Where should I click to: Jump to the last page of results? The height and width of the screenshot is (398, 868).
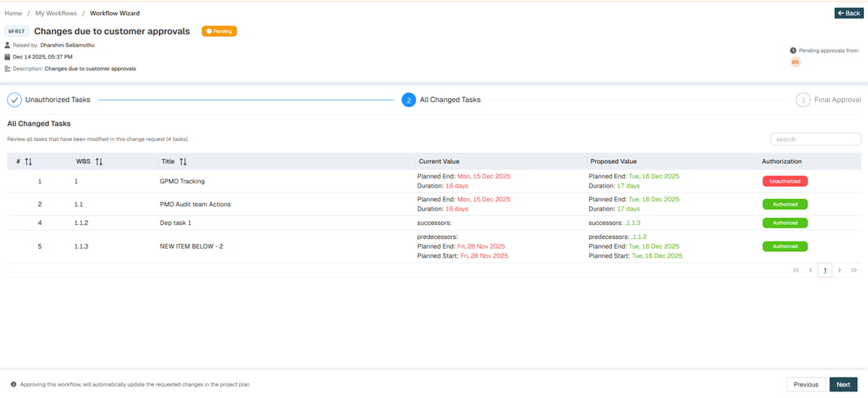854,270
